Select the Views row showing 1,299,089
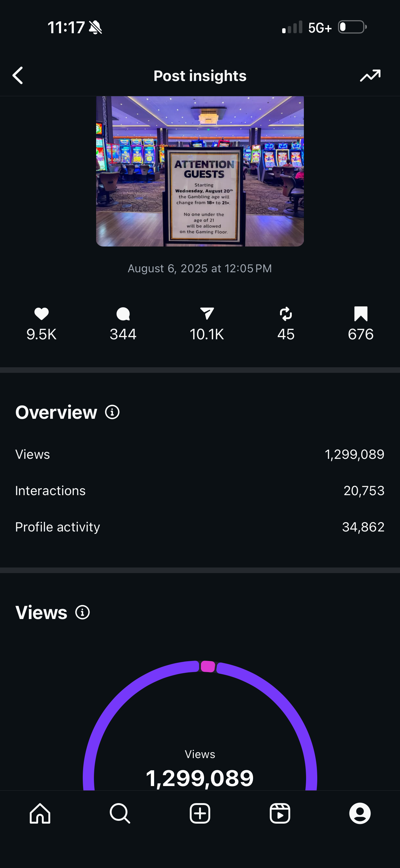This screenshot has width=400, height=868. (200, 454)
